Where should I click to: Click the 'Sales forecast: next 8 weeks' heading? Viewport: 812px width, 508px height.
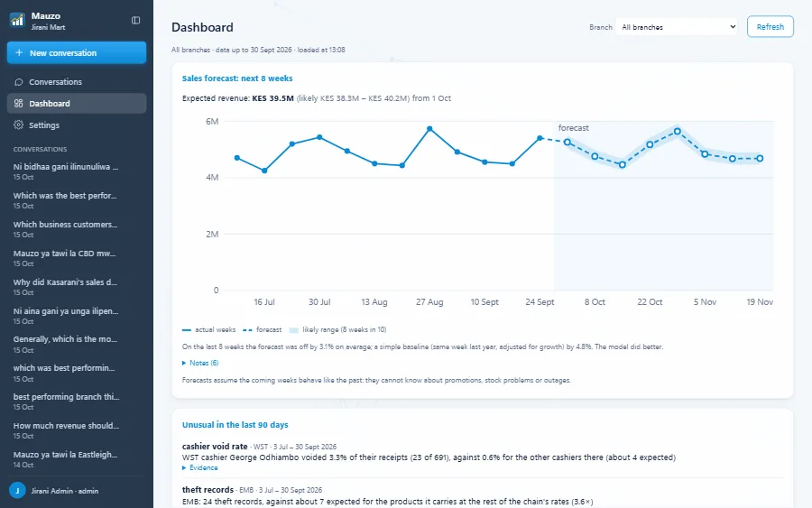click(x=237, y=79)
